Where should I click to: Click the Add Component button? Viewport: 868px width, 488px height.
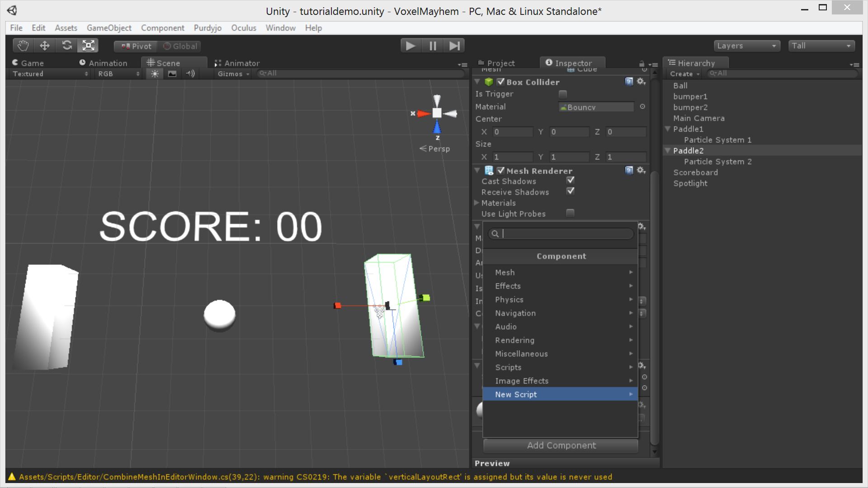pos(561,446)
